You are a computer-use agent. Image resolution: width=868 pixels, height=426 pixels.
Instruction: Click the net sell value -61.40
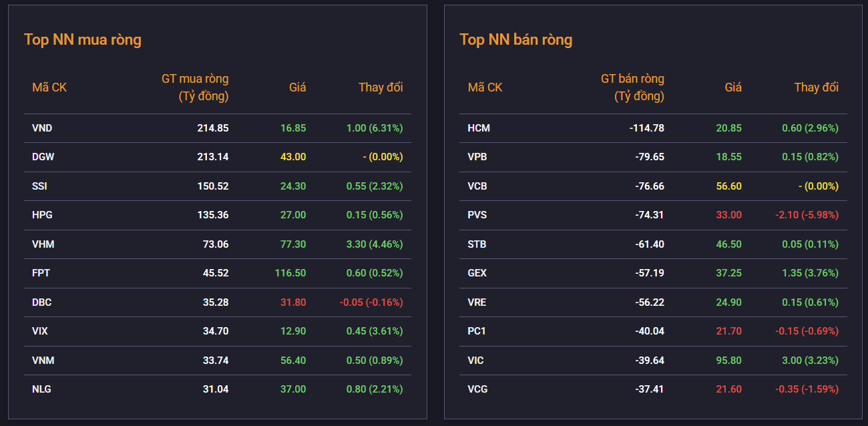(650, 244)
